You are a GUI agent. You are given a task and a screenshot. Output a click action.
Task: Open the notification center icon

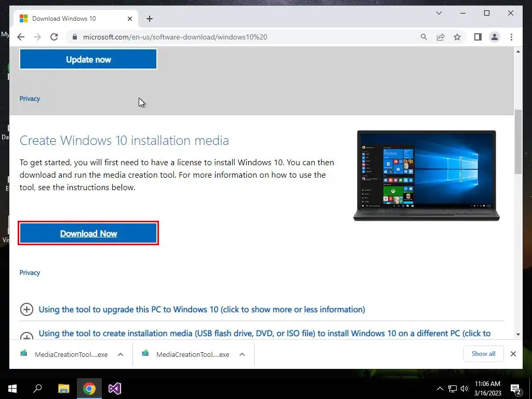516,389
